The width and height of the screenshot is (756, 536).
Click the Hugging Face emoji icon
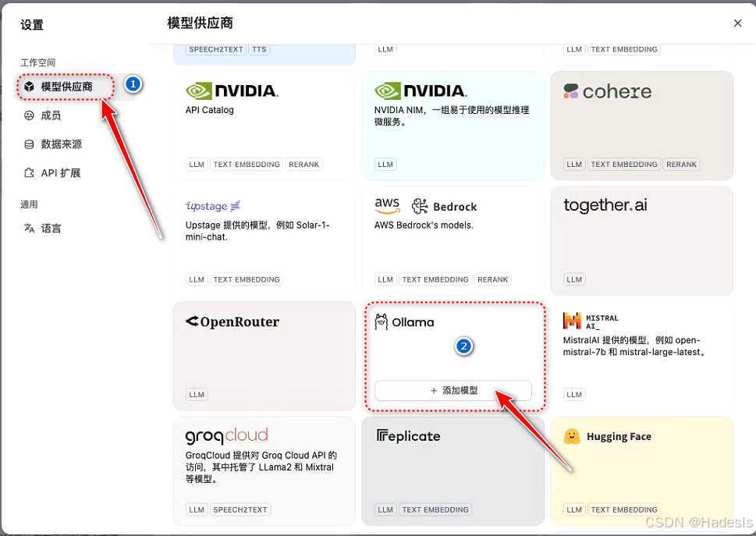point(572,437)
